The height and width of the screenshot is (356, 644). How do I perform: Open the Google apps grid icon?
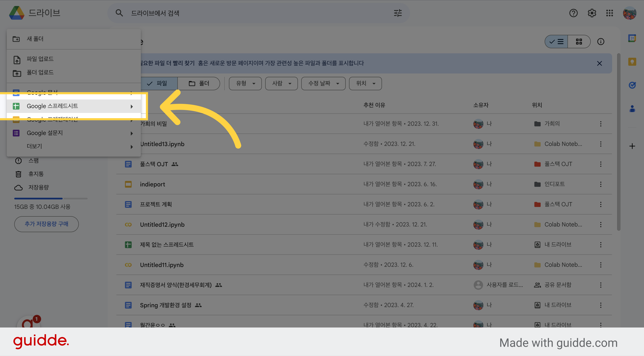(x=609, y=13)
